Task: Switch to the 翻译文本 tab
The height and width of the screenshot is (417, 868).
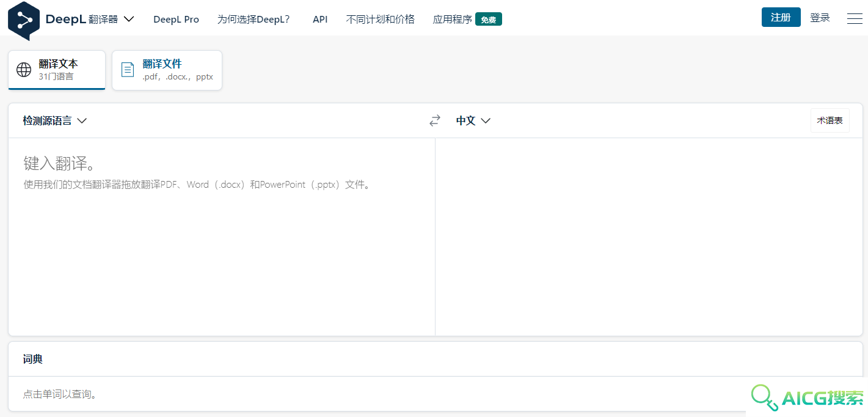Action: (57, 70)
